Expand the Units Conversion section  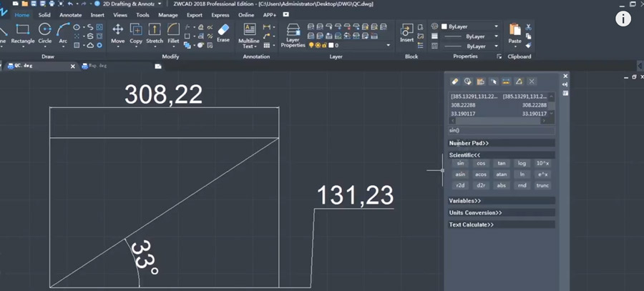475,213
